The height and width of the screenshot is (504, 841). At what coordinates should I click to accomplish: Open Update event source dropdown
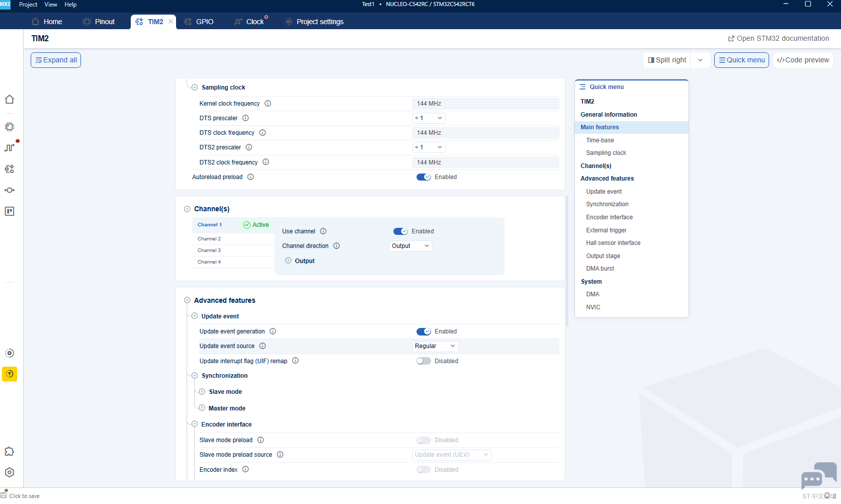click(x=435, y=346)
